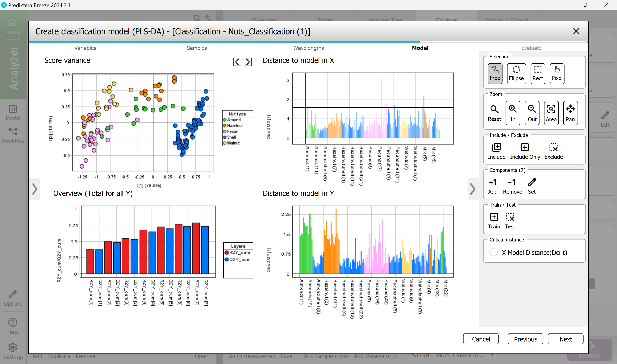Image resolution: width=617 pixels, height=364 pixels.
Task: Enable X Model Distance(Dcrit) radio button
Action: (x=493, y=252)
